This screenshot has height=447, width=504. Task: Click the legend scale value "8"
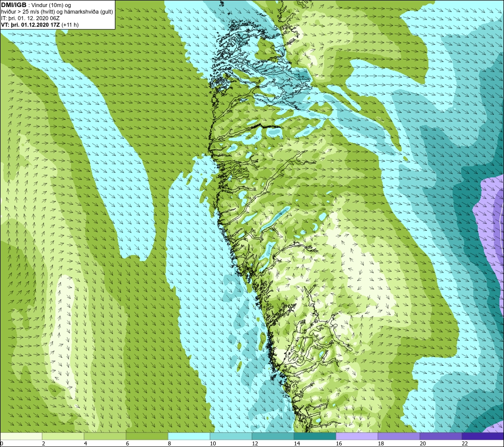169,443
